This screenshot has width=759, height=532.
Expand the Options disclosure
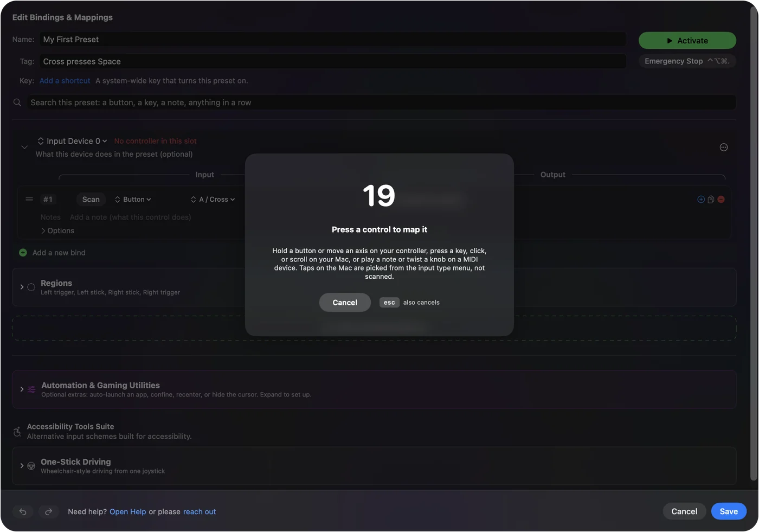click(57, 231)
